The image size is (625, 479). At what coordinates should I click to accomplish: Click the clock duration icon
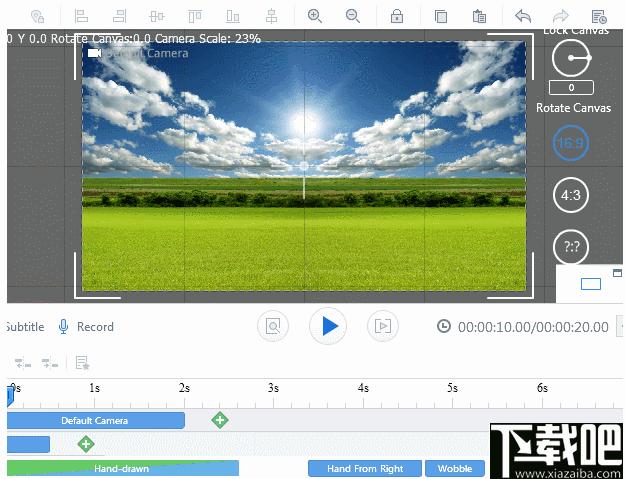[444, 326]
